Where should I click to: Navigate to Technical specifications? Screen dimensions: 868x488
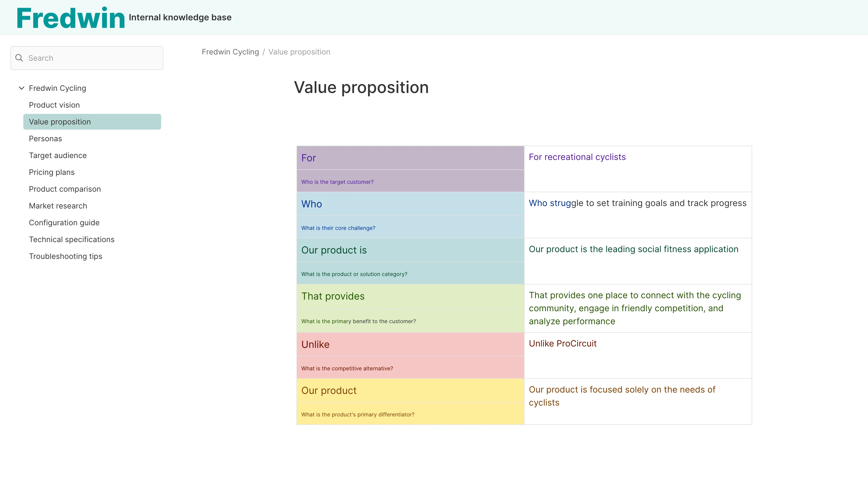pos(72,239)
